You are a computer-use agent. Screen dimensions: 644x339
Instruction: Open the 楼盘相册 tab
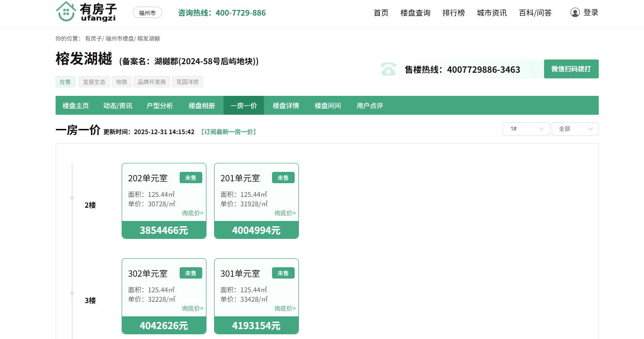coord(202,106)
